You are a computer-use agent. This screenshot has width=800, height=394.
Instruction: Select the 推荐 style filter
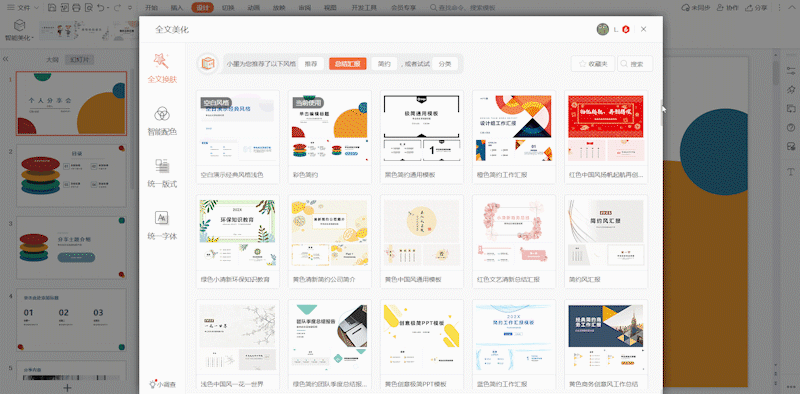pyautogui.click(x=311, y=64)
